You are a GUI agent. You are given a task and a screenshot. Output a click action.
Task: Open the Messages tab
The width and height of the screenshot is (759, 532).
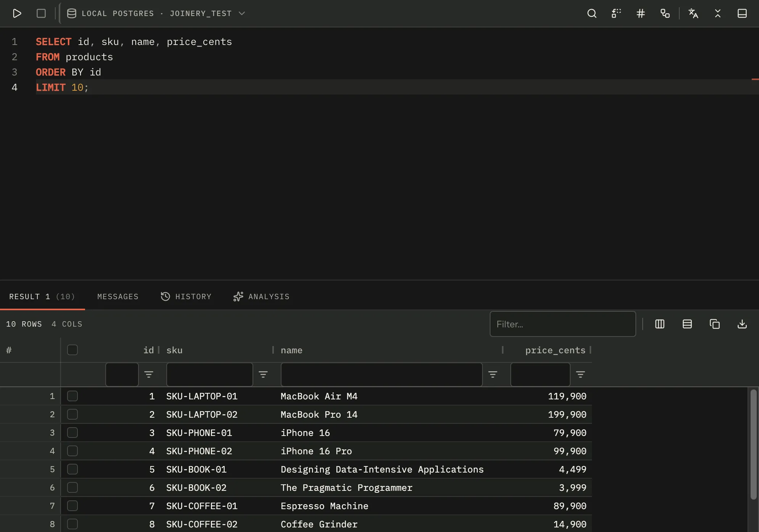pyautogui.click(x=118, y=296)
